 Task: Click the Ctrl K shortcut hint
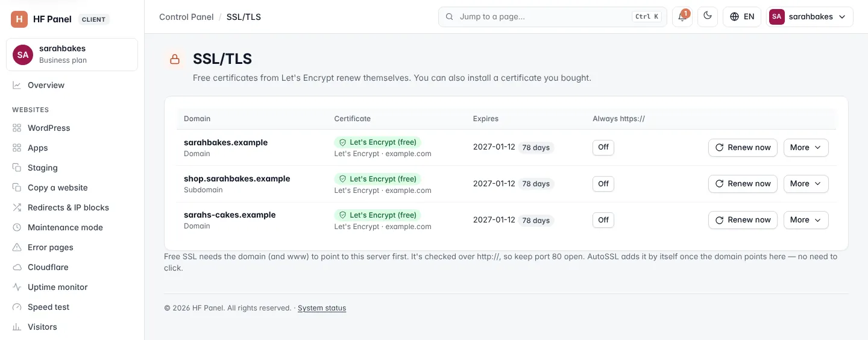click(x=647, y=17)
